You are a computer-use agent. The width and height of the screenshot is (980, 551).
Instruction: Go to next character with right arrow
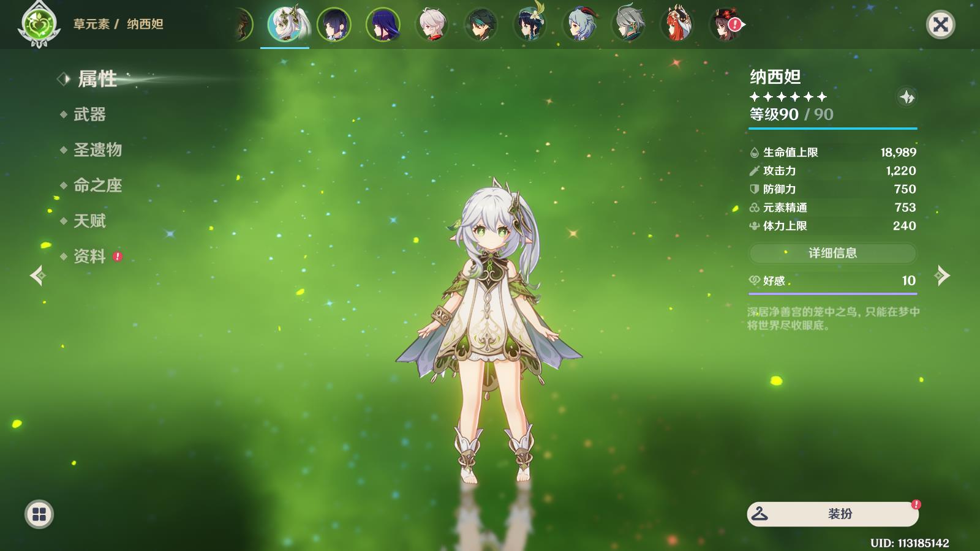tap(942, 275)
